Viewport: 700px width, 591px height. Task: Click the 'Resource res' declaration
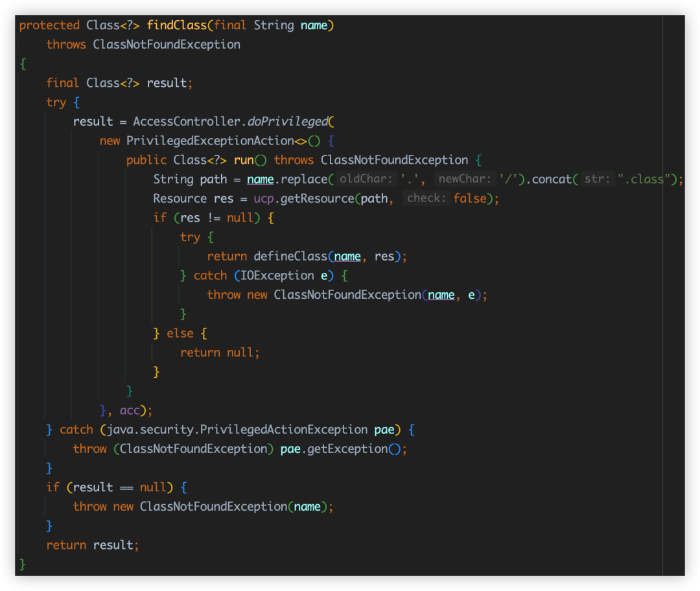(193, 198)
